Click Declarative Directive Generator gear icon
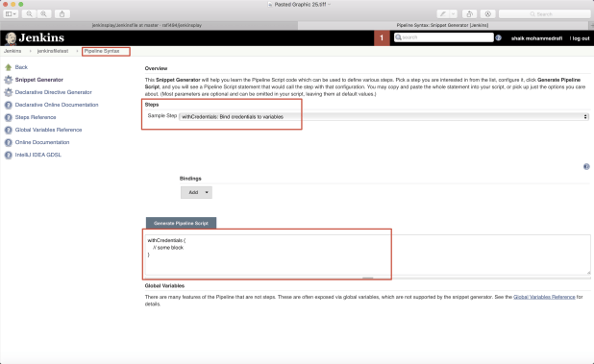Screen dimensions: 594x364 click(x=8, y=92)
